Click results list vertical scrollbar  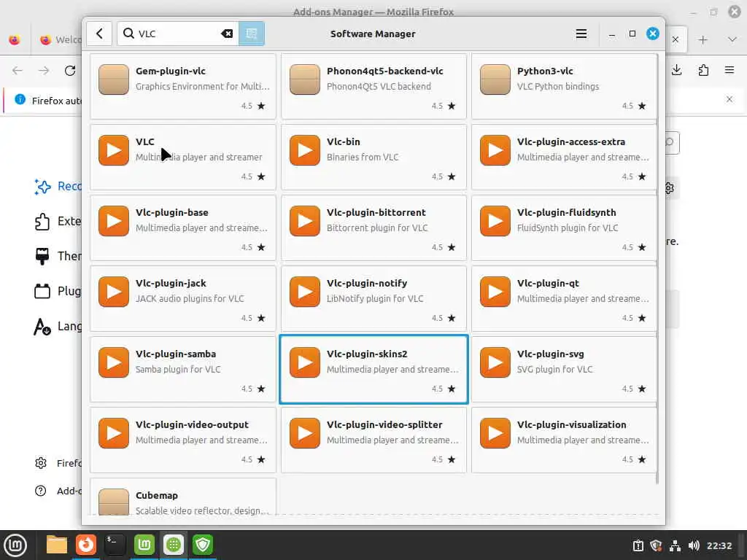658,269
